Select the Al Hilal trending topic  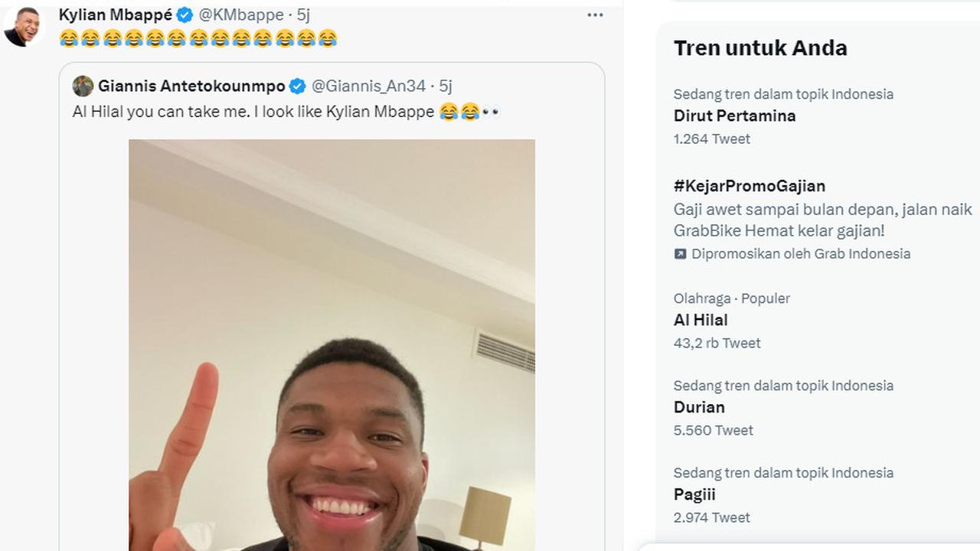click(x=701, y=320)
